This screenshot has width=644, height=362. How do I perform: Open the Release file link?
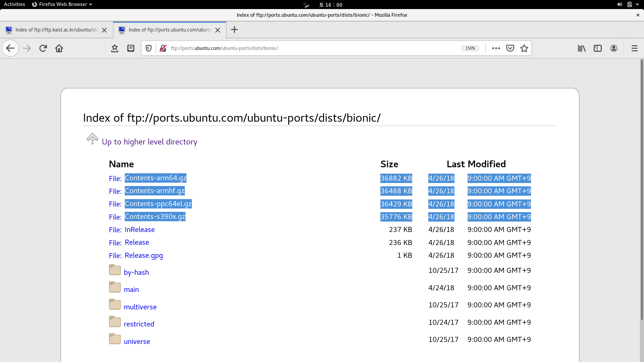coord(137,242)
